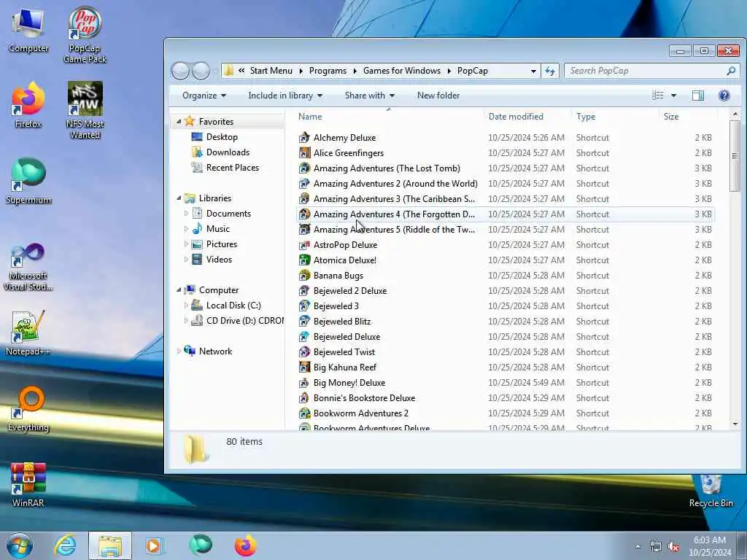Navigate to Start Menu breadcrumb

(271, 71)
